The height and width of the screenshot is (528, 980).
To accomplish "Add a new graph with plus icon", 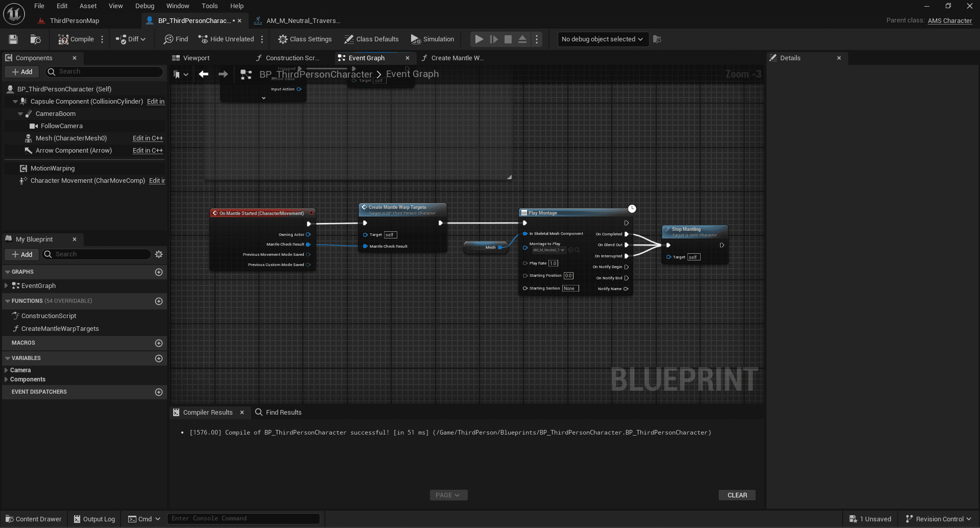I will pyautogui.click(x=159, y=272).
